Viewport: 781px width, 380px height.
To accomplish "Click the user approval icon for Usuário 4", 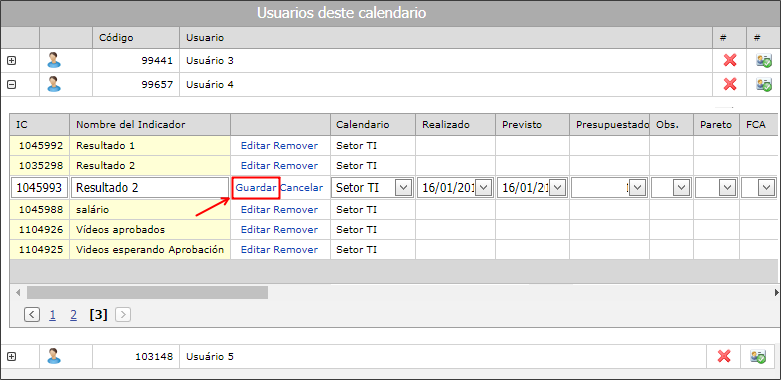I will tap(764, 85).
